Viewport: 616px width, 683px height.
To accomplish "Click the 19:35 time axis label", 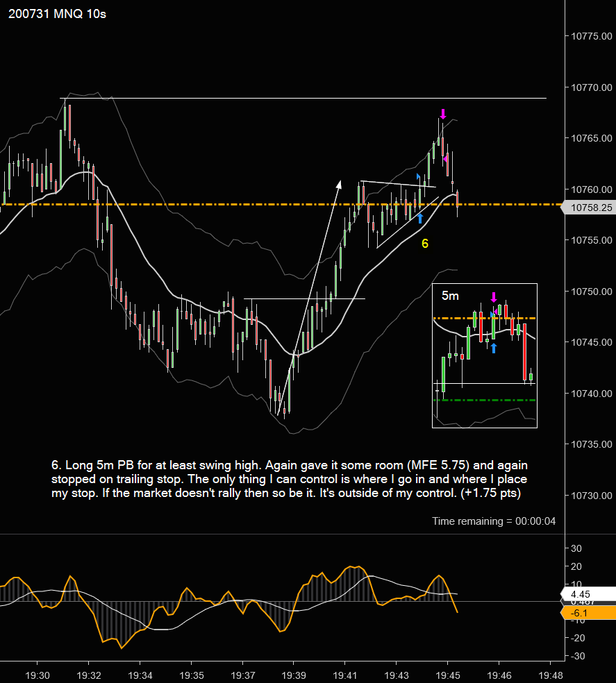I will coord(192,675).
